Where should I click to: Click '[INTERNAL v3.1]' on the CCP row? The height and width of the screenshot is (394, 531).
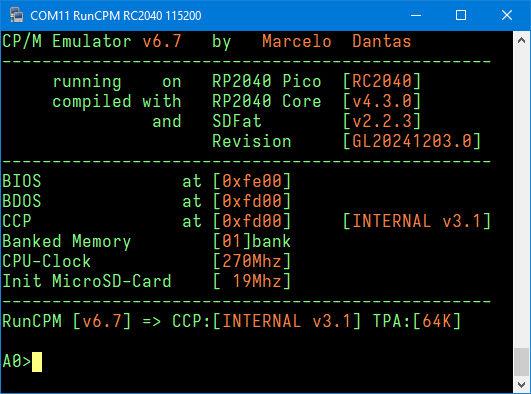click(417, 221)
